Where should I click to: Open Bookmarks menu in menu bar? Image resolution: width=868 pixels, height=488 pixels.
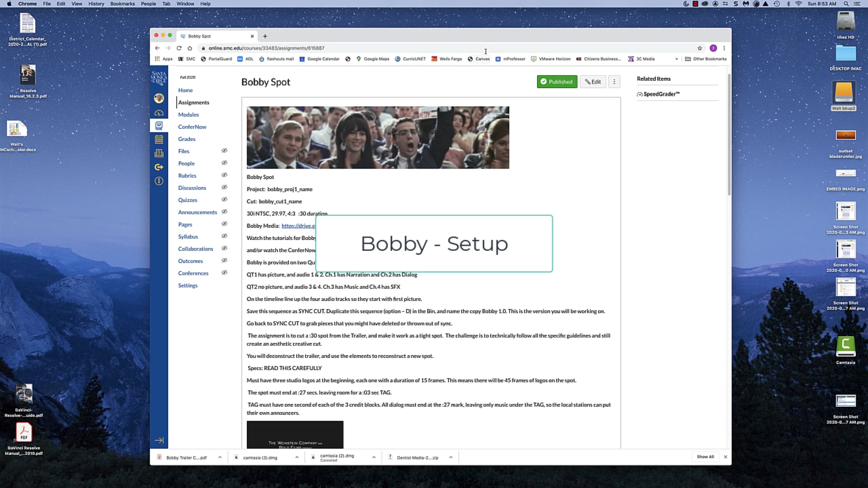[122, 4]
